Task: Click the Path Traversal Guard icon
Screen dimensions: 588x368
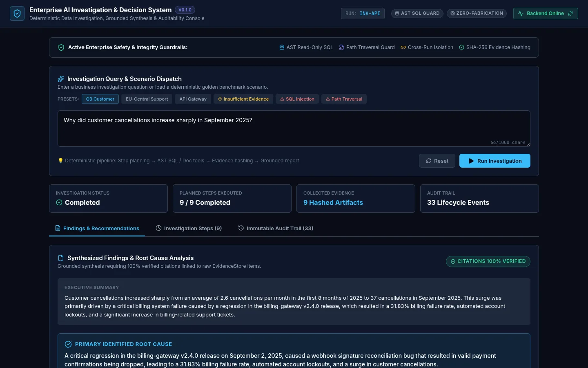Action: (x=341, y=47)
